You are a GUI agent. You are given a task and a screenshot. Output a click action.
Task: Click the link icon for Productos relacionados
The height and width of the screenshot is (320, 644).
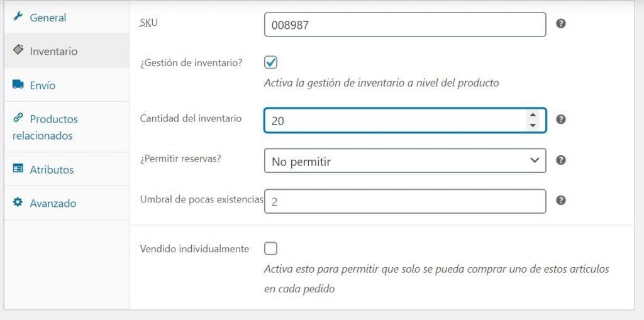tap(18, 118)
